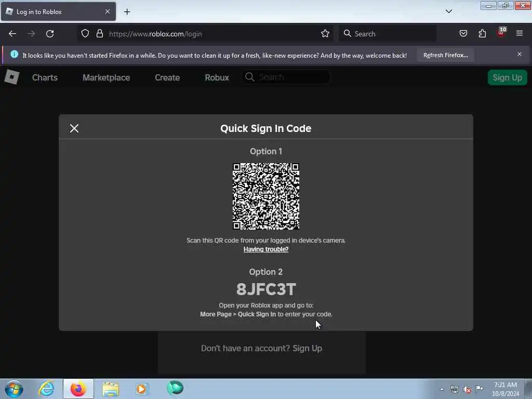532x399 pixels.
Task: Bookmark this page with the star icon
Action: [x=325, y=34]
